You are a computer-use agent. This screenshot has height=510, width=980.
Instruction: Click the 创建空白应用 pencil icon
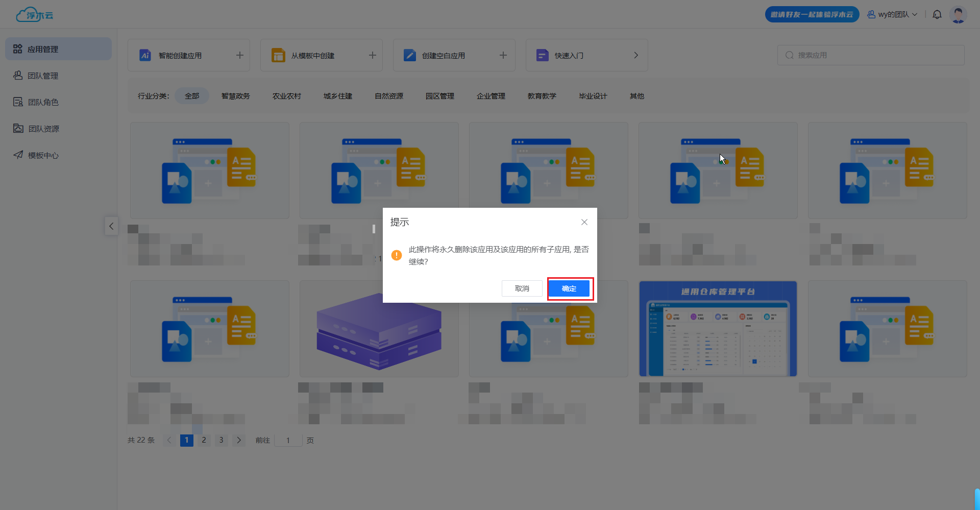click(409, 55)
